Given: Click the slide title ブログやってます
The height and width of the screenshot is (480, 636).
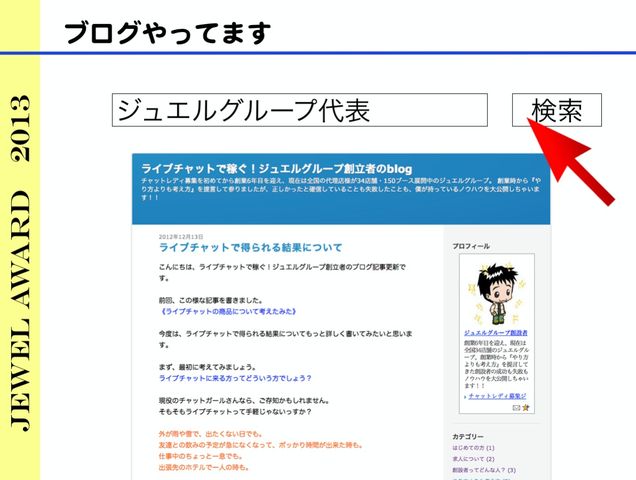Looking at the screenshot, I should (168, 33).
